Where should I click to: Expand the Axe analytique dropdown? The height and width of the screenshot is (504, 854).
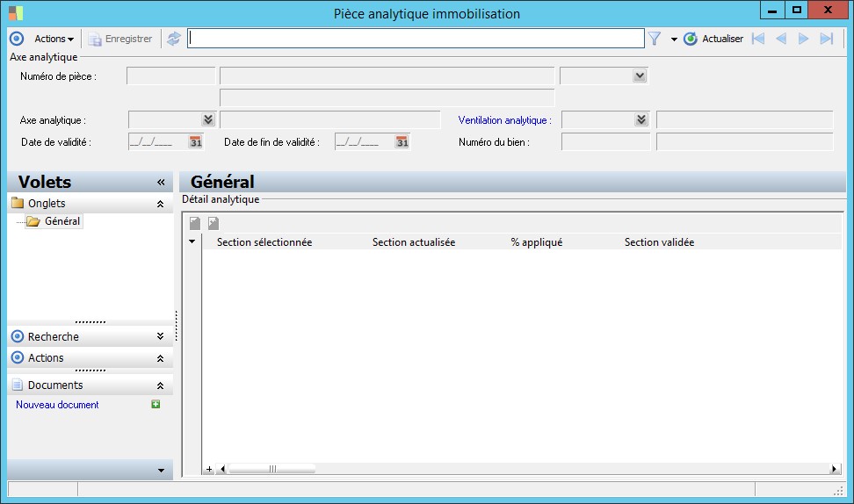pyautogui.click(x=208, y=119)
